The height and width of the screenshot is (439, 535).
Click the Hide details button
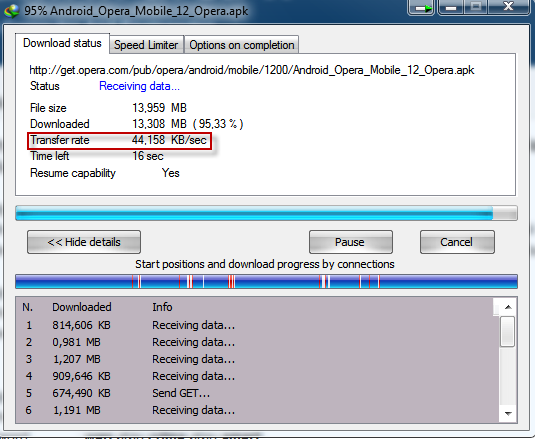[x=84, y=242]
